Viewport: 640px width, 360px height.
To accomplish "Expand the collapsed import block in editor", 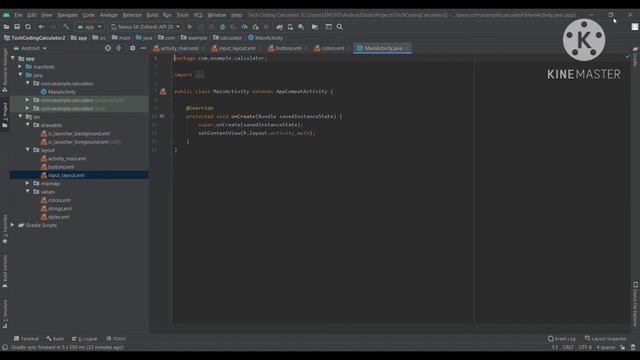I will 200,75.
